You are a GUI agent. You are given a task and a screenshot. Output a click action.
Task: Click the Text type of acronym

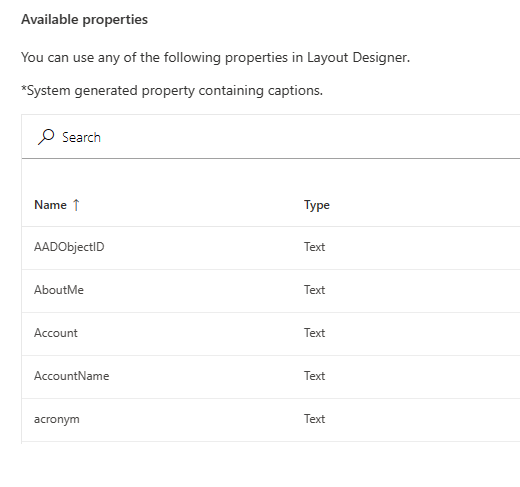(314, 419)
